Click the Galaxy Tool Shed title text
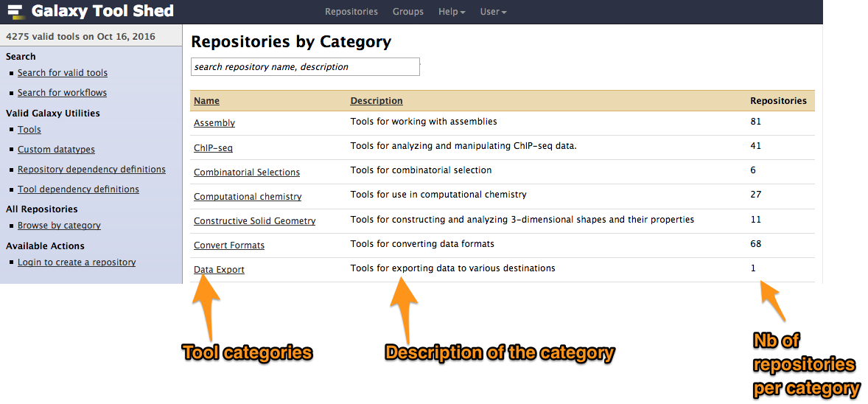This screenshot has width=868, height=404. (102, 10)
